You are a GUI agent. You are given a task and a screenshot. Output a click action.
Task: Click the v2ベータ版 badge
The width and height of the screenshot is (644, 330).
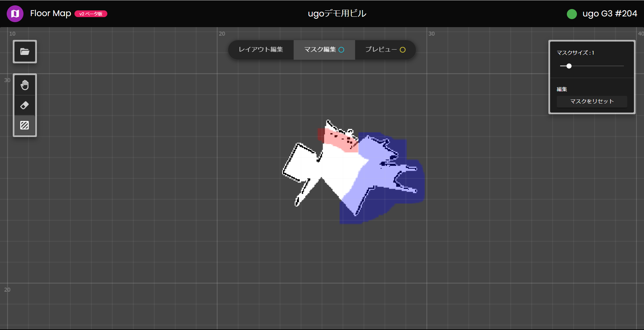point(90,14)
